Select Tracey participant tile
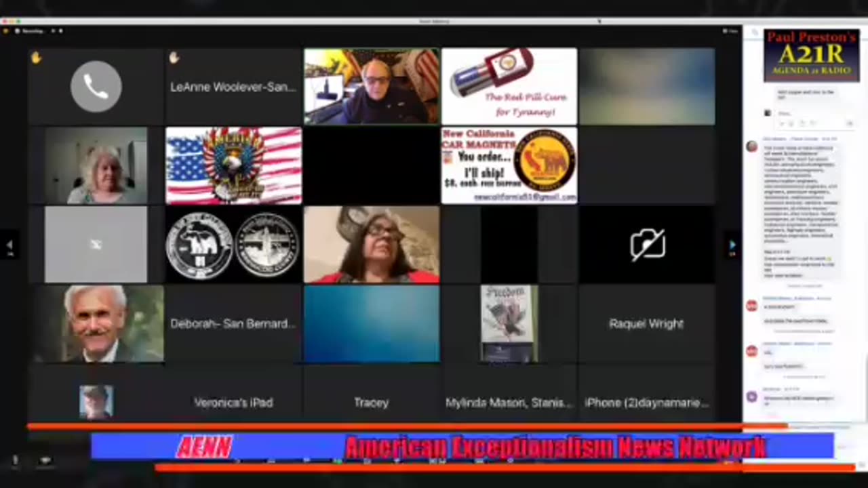Viewport: 868px width, 488px height. (372, 402)
